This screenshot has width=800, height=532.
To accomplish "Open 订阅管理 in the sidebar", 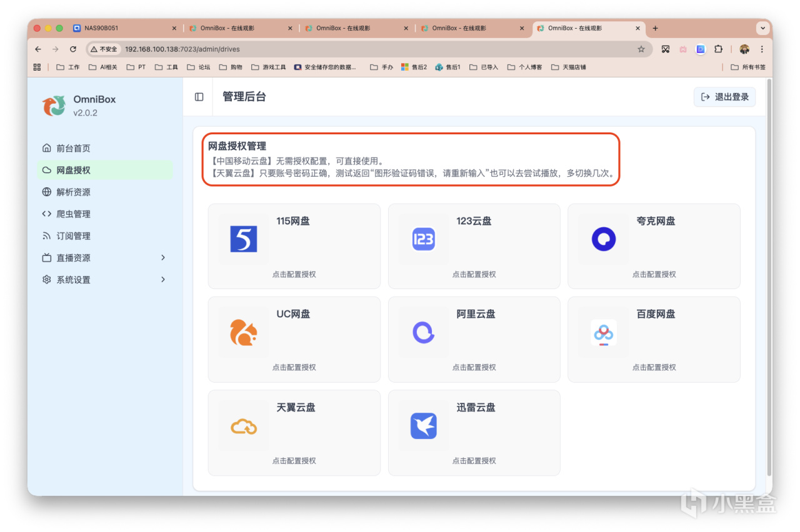I will [105, 235].
